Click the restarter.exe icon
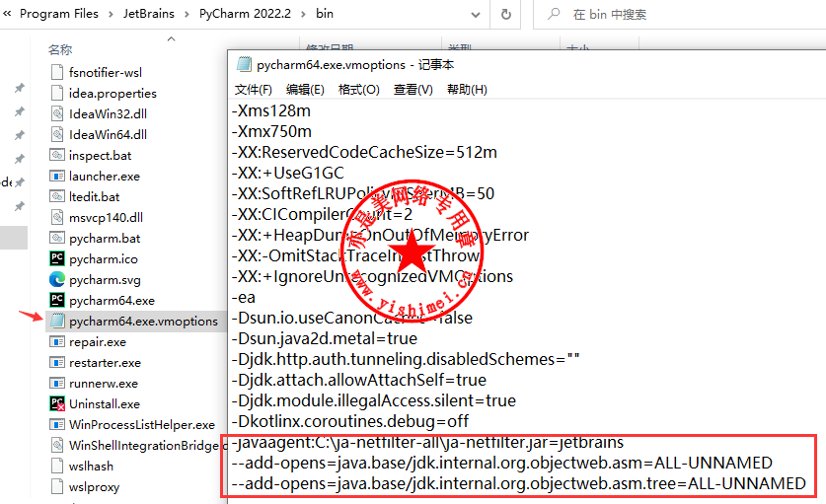Image resolution: width=826 pixels, height=504 pixels. pyautogui.click(x=57, y=362)
